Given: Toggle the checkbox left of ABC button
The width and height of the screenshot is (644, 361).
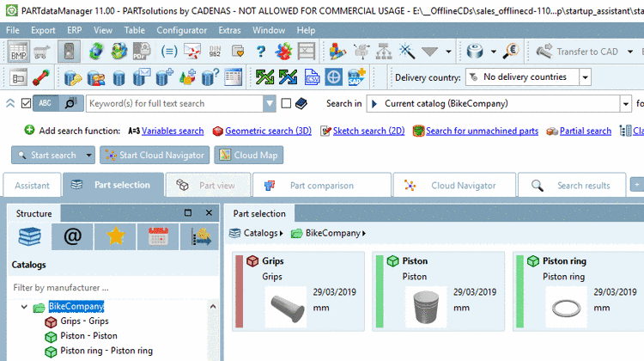Looking at the screenshot, I should point(26,103).
